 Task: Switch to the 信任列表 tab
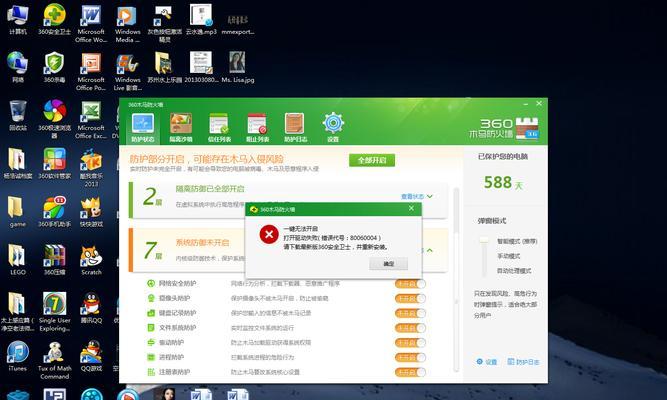(x=219, y=127)
